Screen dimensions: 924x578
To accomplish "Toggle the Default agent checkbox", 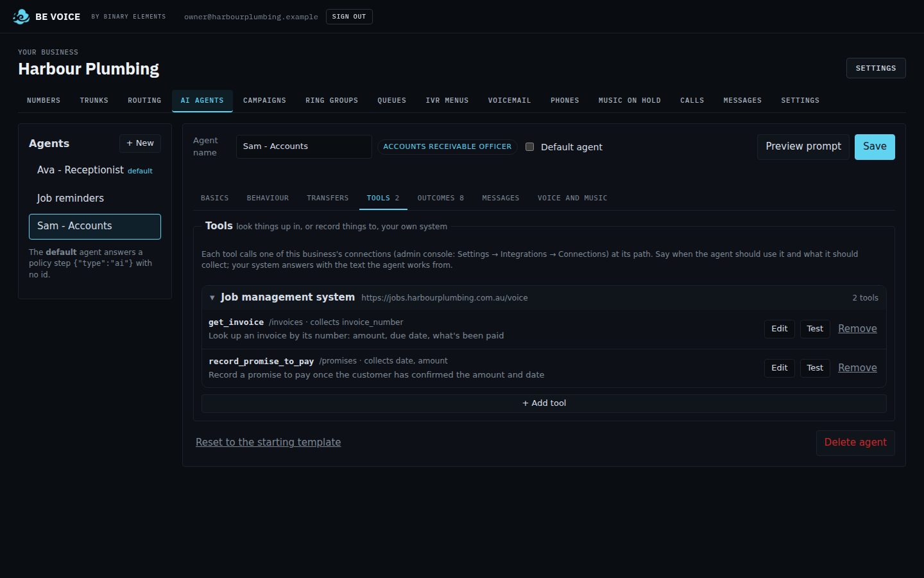I will (529, 147).
